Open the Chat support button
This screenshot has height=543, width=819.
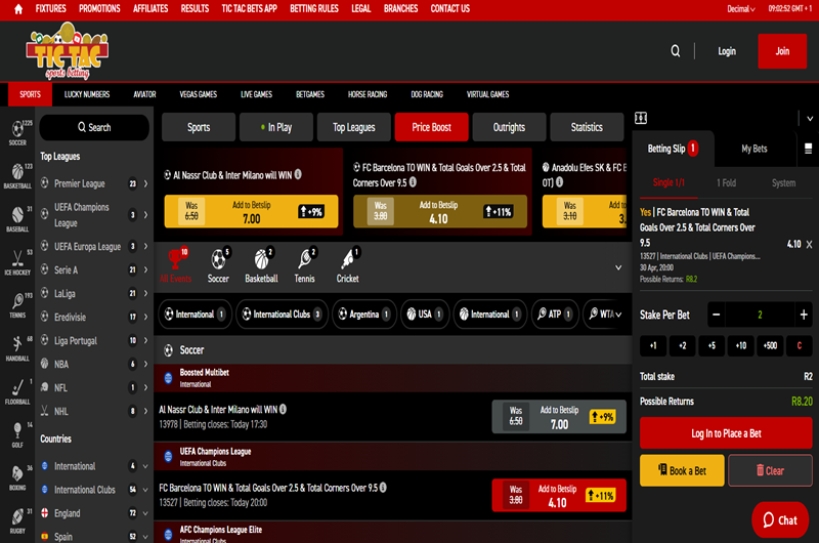point(780,520)
